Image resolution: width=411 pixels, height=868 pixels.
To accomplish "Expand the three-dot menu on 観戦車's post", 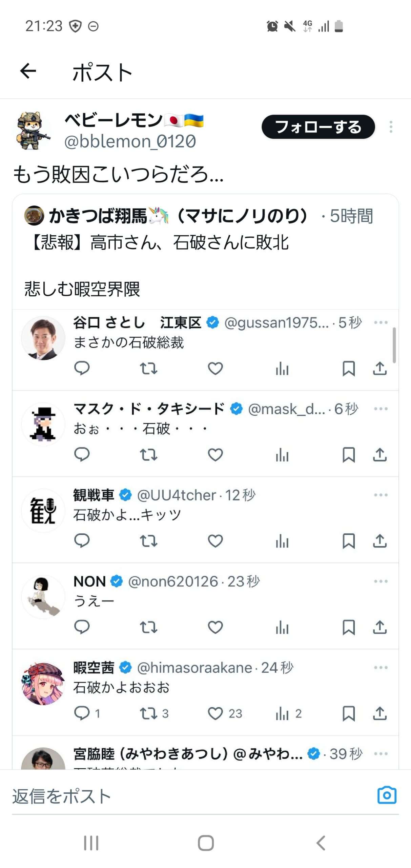I will 381,495.
